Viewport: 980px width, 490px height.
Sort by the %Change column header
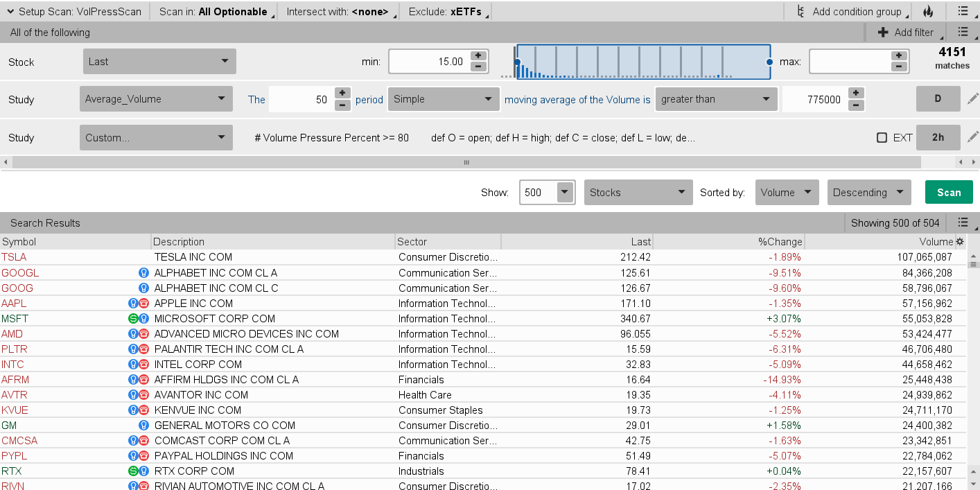click(728, 242)
